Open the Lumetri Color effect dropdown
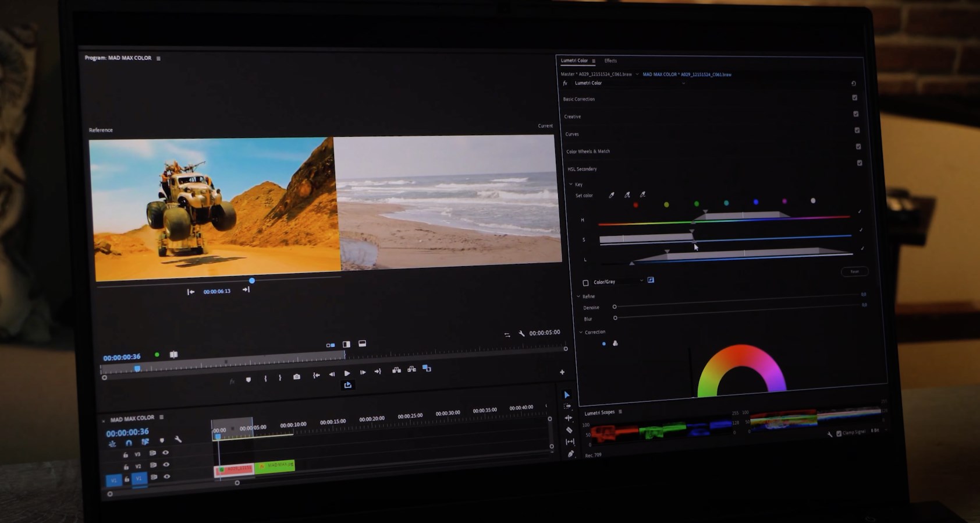Screen dimensions: 980x523 pyautogui.click(x=683, y=83)
